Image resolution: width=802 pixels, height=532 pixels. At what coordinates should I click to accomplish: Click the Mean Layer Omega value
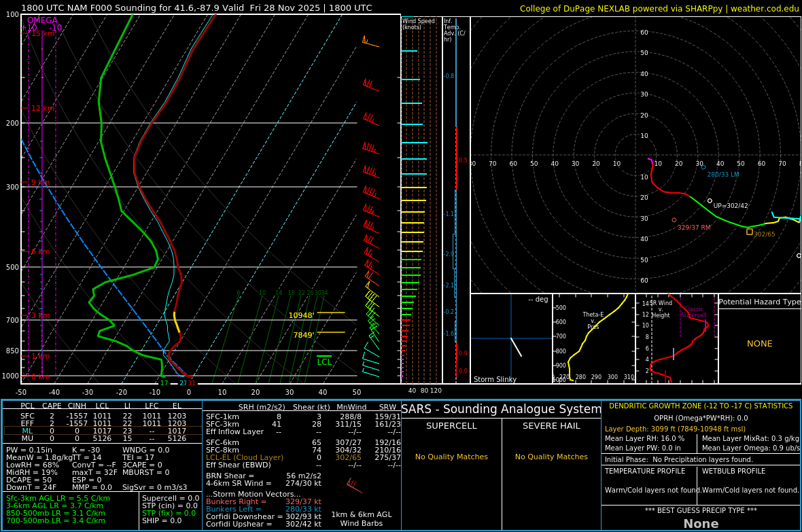pos(750,448)
